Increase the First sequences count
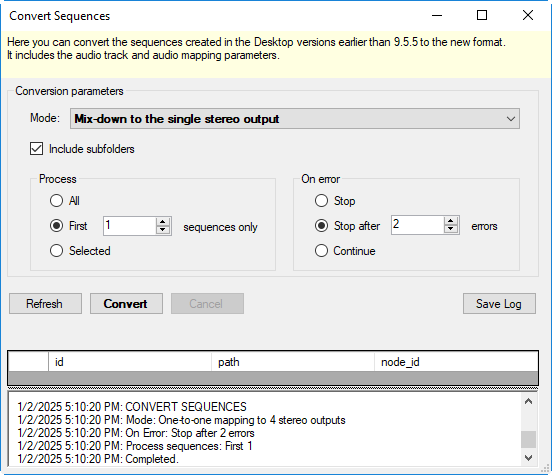 (163, 222)
